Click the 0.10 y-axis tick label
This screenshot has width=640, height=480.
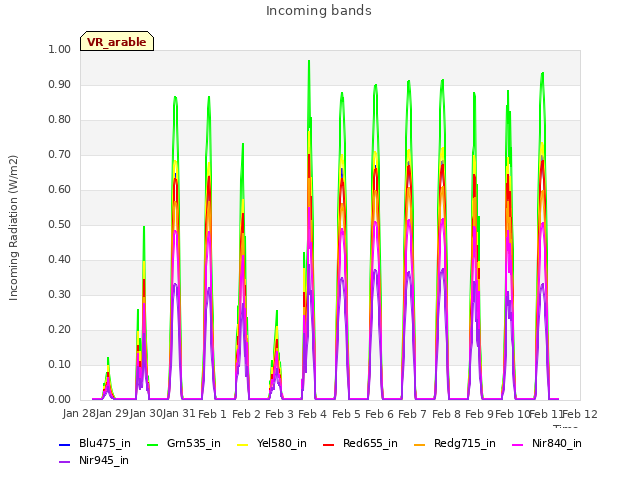tap(60, 364)
